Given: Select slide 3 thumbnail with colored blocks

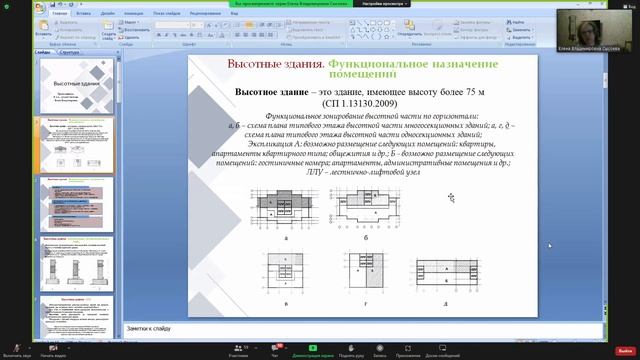Looking at the screenshot, I should click(77, 204).
